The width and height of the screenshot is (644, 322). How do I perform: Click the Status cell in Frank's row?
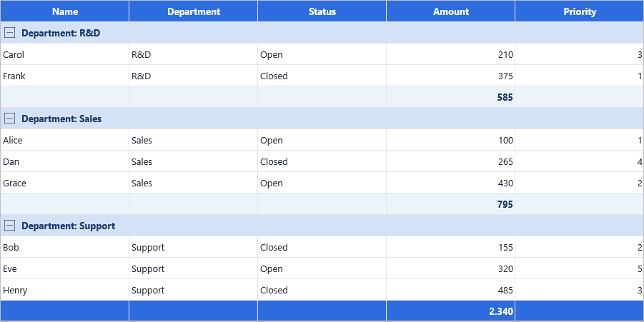322,76
